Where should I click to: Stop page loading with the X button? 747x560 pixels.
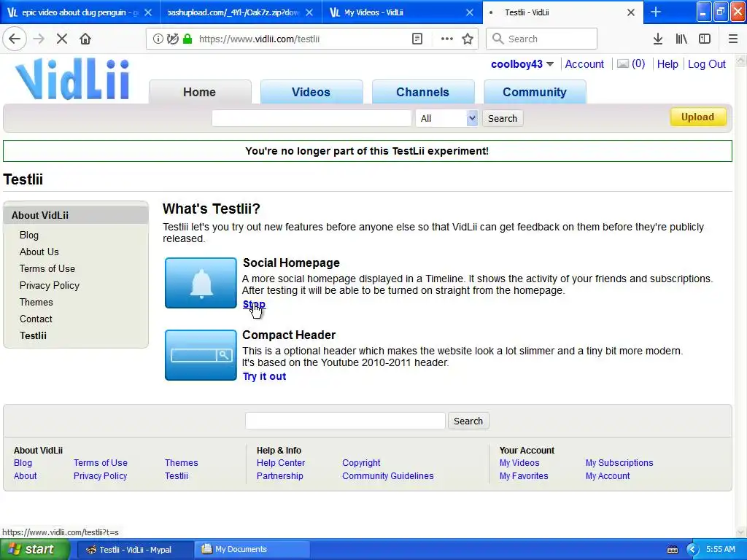(62, 39)
